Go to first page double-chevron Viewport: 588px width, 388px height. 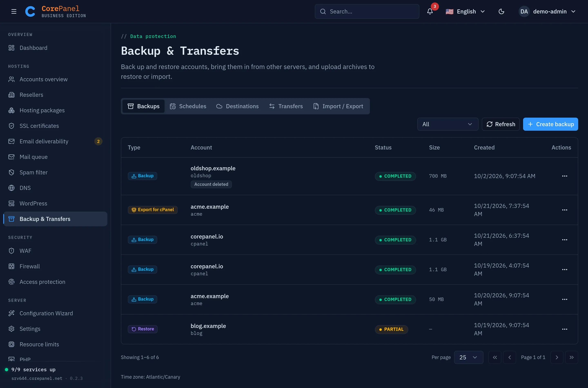(495, 357)
